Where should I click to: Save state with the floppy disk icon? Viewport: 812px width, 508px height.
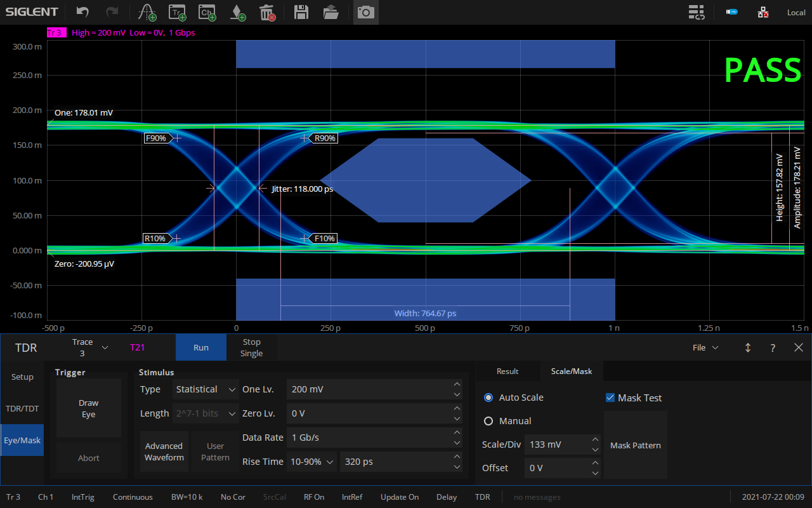coord(301,12)
